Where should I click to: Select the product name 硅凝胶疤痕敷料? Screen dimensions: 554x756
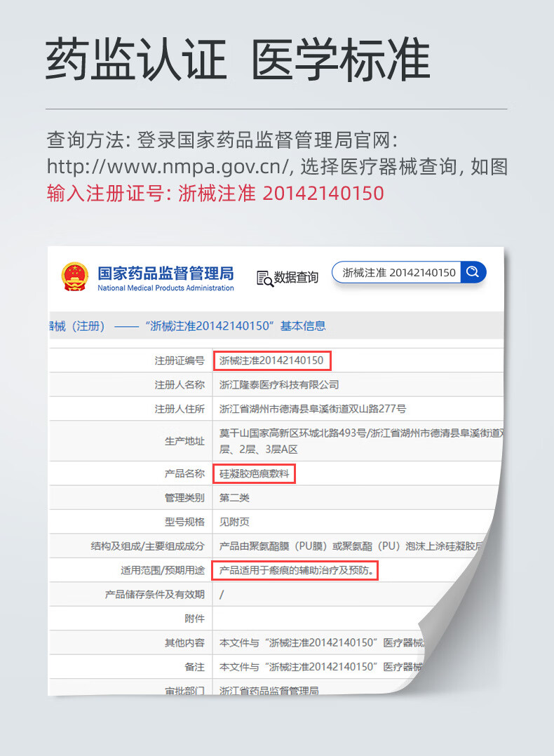(254, 474)
